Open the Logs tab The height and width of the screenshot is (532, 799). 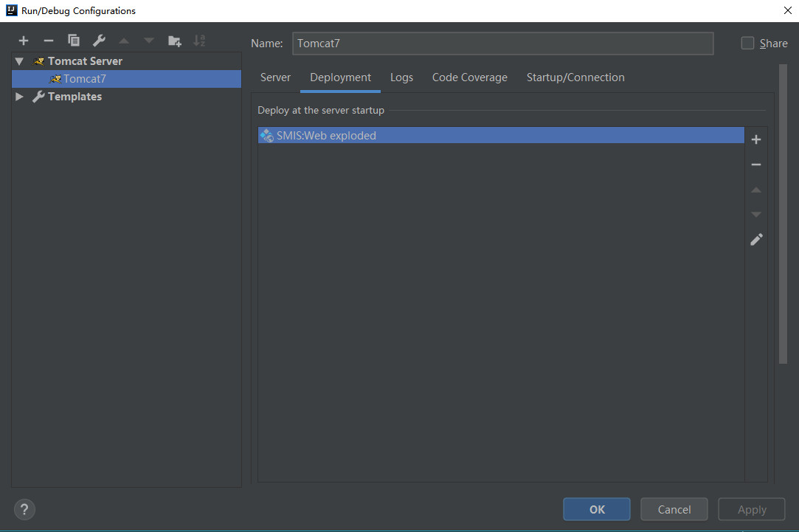coord(401,77)
